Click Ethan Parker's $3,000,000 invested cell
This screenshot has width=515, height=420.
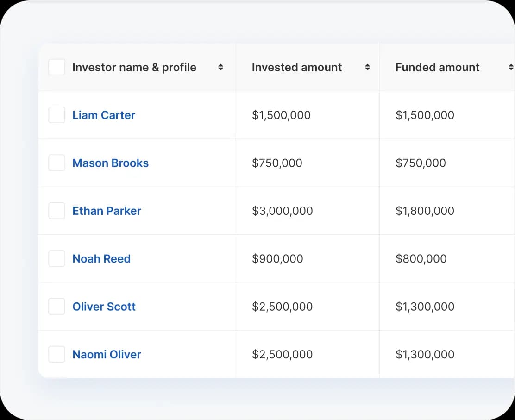point(282,211)
